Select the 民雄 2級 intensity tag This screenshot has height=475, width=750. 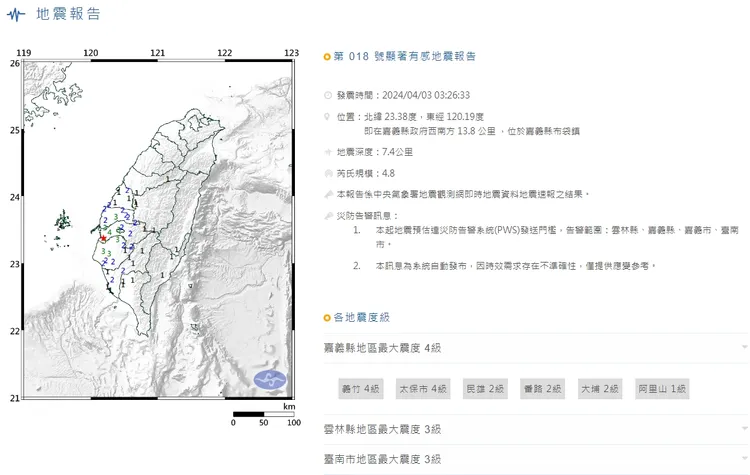coord(485,389)
